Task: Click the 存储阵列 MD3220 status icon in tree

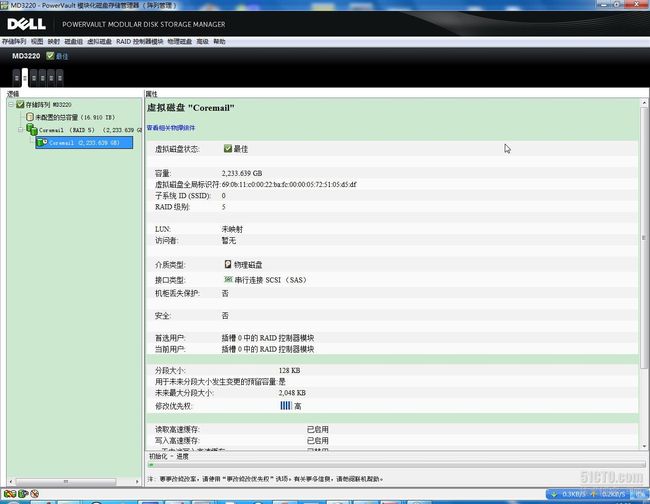Action: pyautogui.click(x=20, y=104)
